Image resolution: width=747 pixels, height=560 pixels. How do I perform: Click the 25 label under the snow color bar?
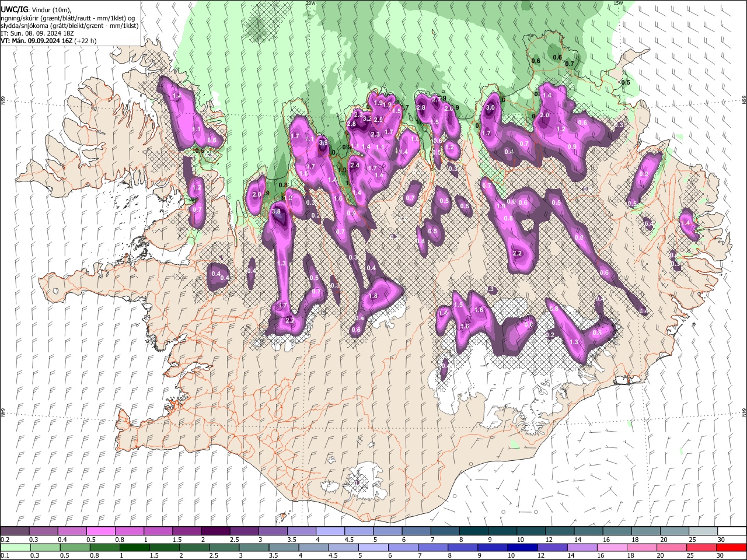coord(693,540)
